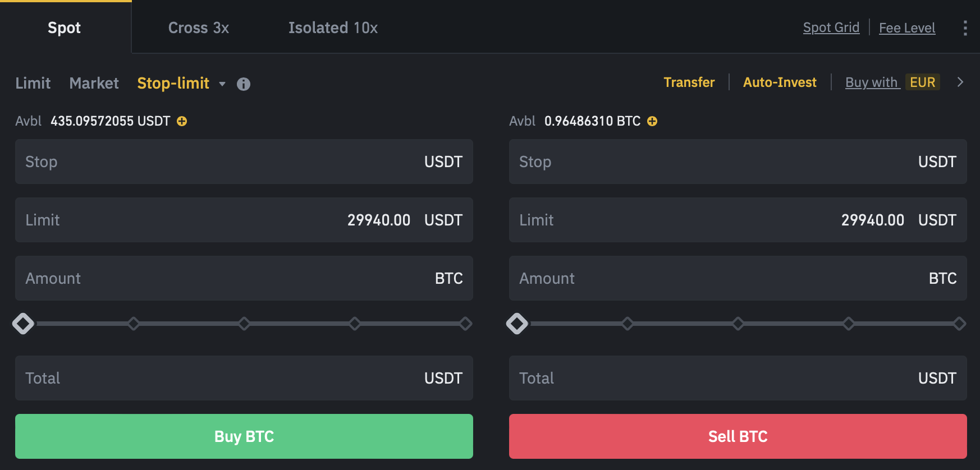
Task: Check your Fee Level
Action: 907,27
